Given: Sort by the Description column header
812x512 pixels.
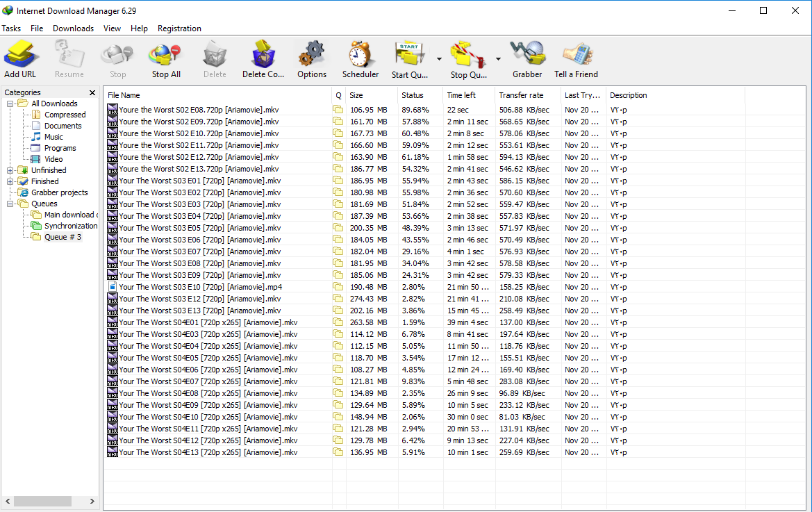Looking at the screenshot, I should pyautogui.click(x=675, y=95).
